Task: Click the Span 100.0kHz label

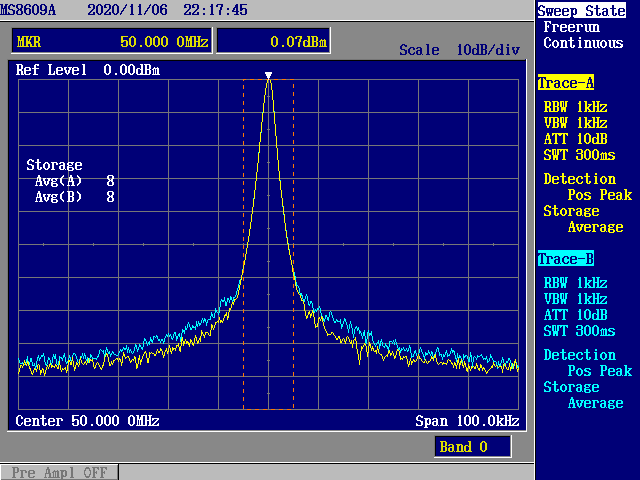Action: click(467, 421)
